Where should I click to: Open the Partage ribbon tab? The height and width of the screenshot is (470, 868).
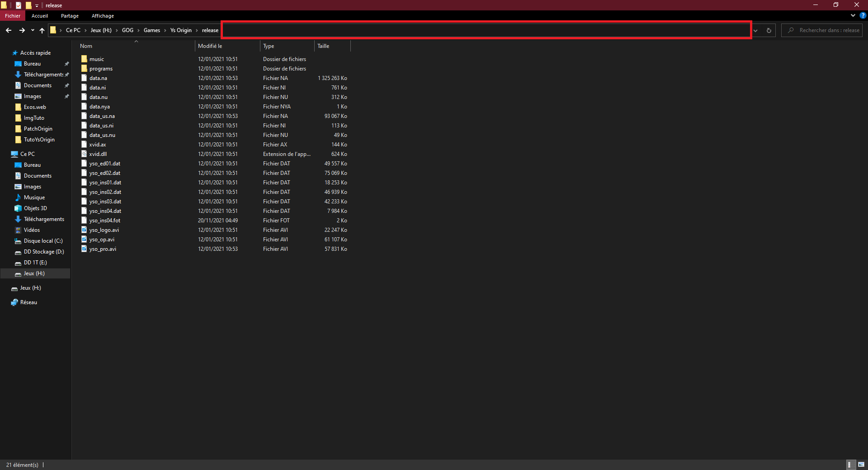(x=70, y=16)
